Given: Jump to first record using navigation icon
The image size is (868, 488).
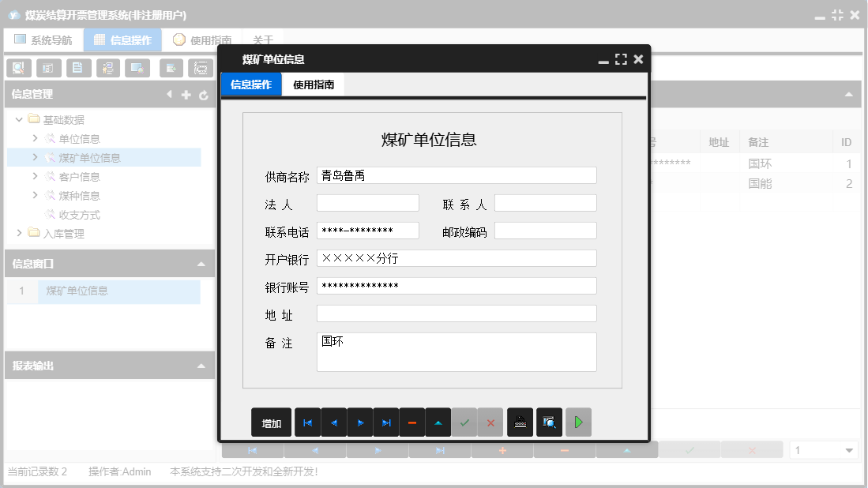Looking at the screenshot, I should click(x=308, y=422).
